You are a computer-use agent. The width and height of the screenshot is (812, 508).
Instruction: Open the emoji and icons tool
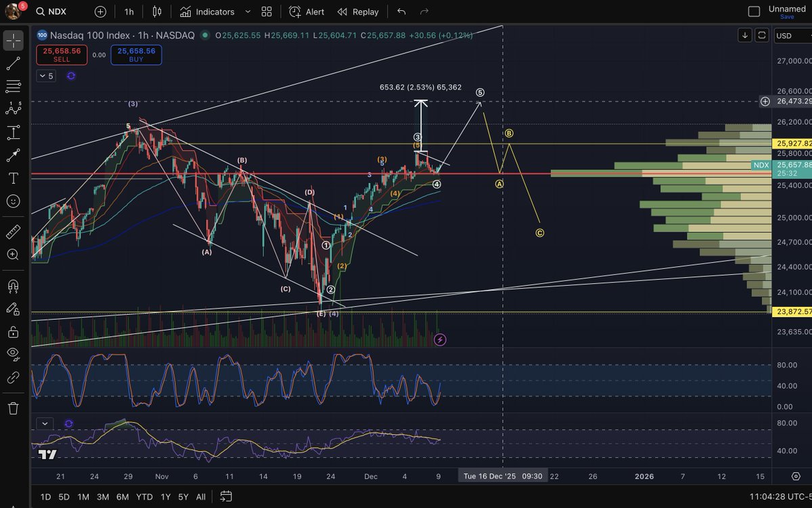click(13, 201)
